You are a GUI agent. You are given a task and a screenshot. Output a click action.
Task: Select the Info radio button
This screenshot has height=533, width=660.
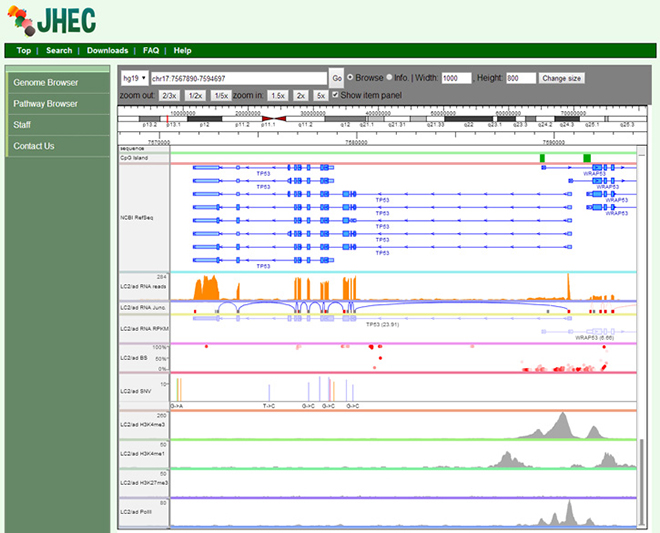(390, 78)
